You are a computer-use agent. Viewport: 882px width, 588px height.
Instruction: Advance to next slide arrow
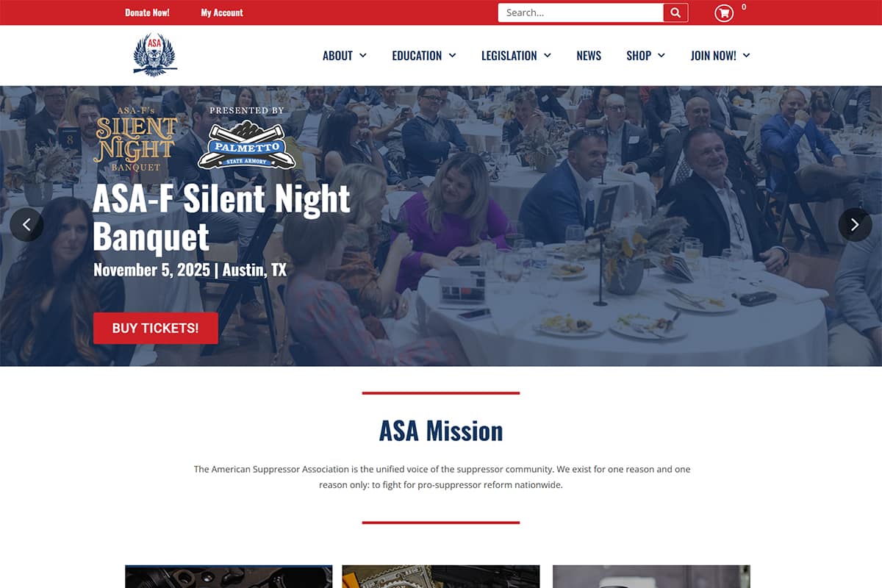coord(855,225)
